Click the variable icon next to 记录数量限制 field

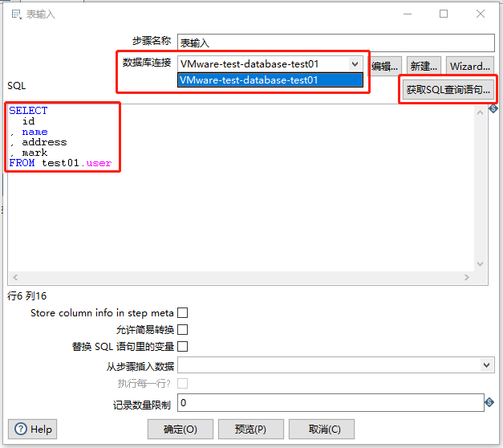(x=489, y=402)
